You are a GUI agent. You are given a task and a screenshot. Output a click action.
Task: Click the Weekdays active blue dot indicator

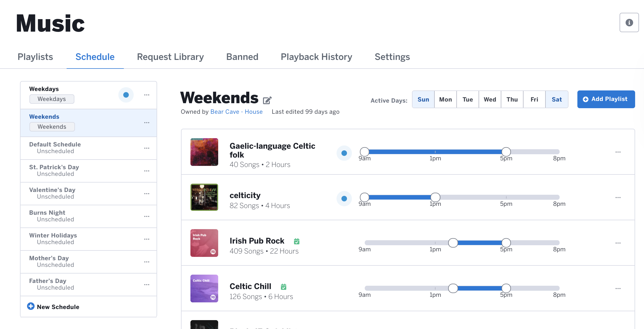point(126,95)
